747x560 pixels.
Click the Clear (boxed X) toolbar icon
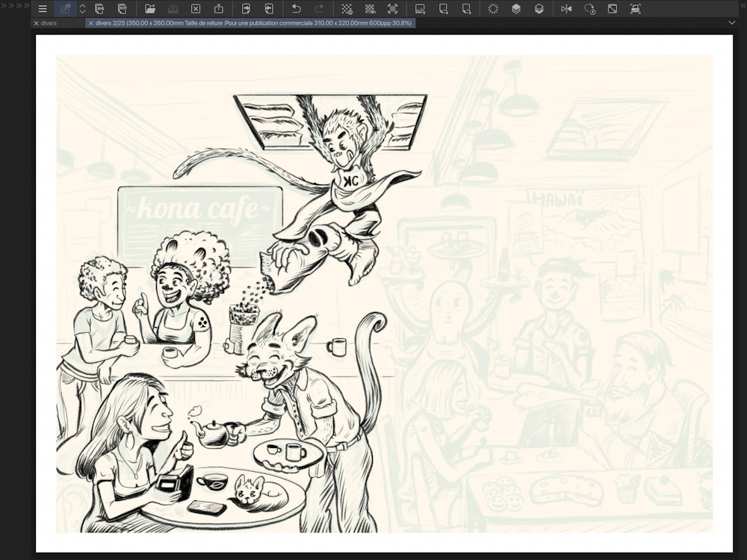pos(196,9)
